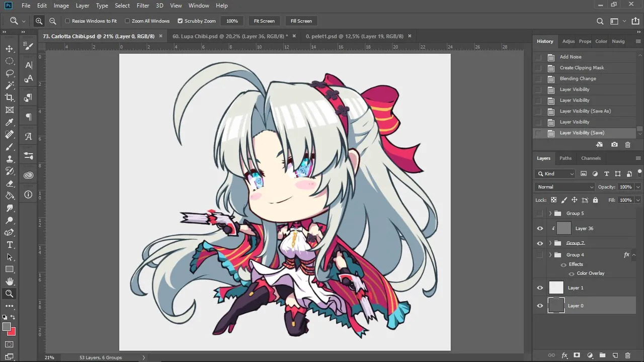Select the Paint Bucket tool
This screenshot has height=362, width=644.
pyautogui.click(x=10, y=196)
